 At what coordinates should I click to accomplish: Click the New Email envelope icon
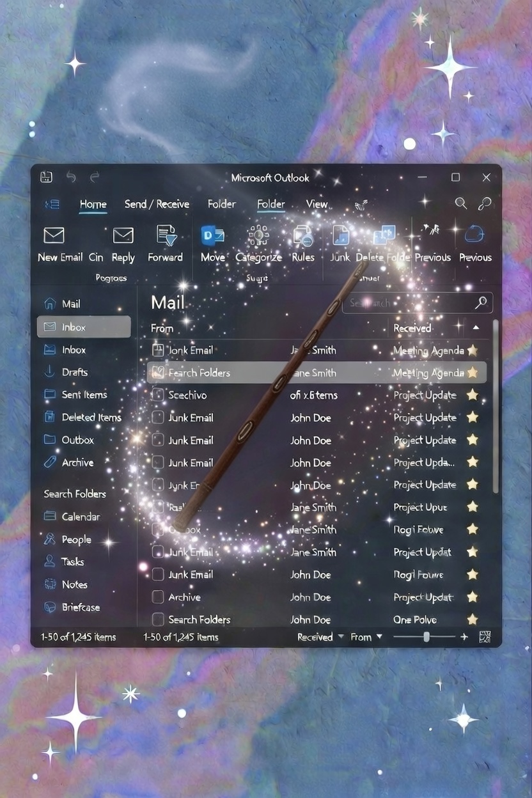[54, 235]
